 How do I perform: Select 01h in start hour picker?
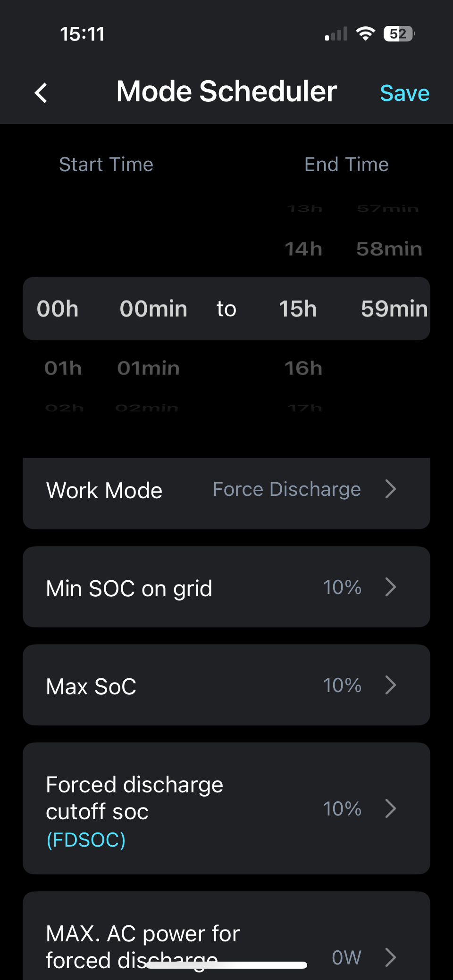[63, 368]
